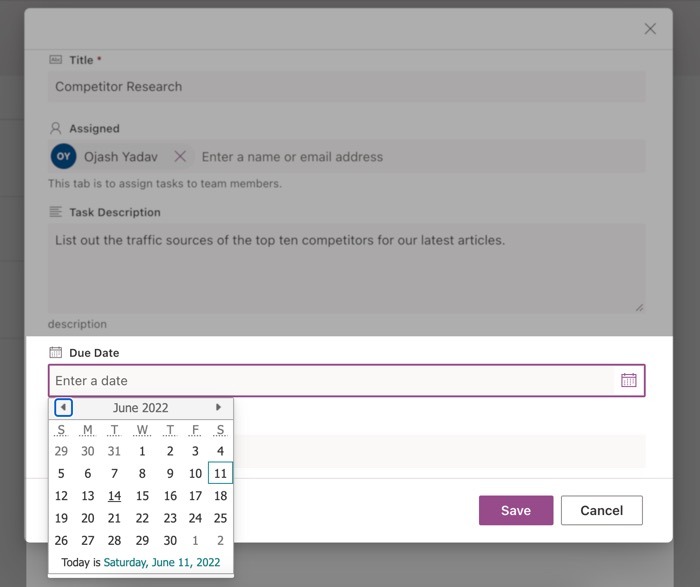Select greyed May 30 in the calendar

(88, 451)
